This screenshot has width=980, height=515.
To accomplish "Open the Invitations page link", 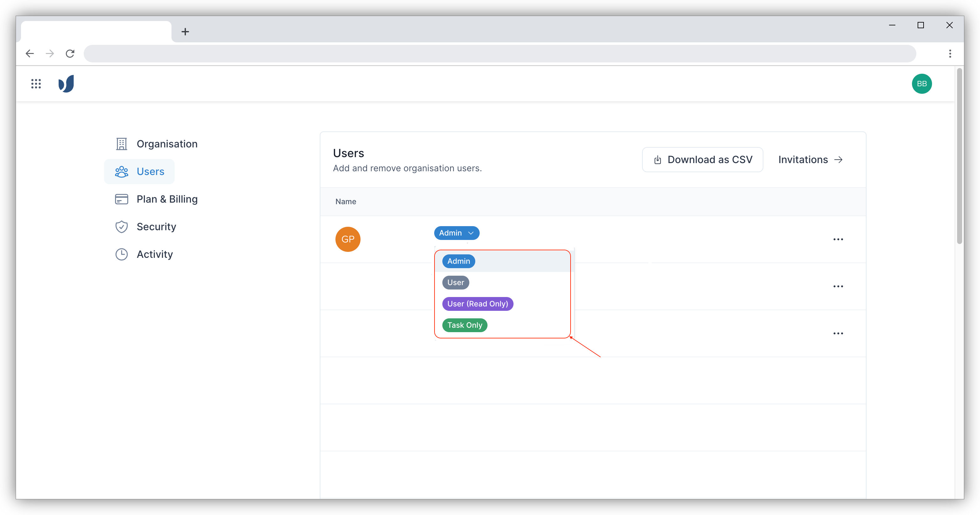I will (810, 159).
